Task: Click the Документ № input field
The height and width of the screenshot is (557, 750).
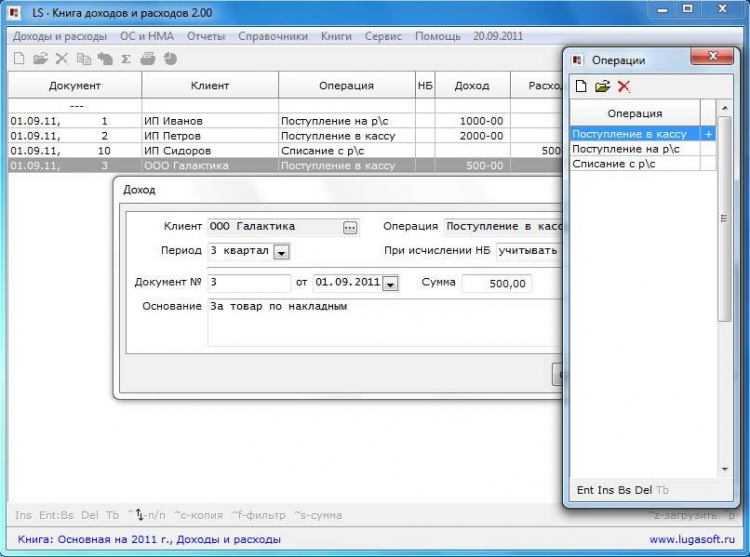Action: pyautogui.click(x=249, y=283)
